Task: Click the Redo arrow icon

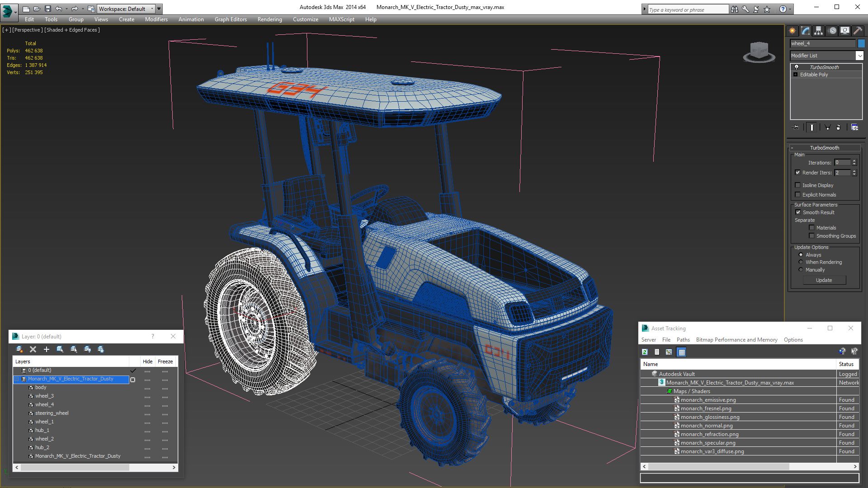Action: coord(75,9)
